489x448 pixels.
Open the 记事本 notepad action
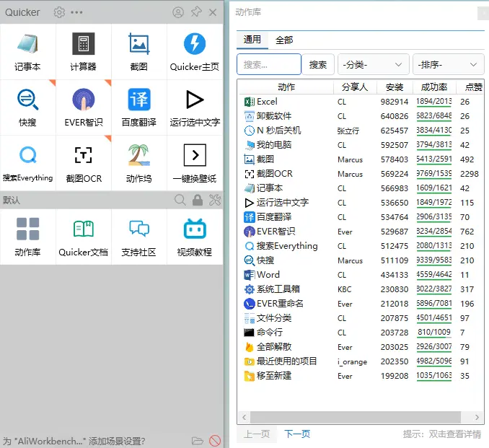27,52
